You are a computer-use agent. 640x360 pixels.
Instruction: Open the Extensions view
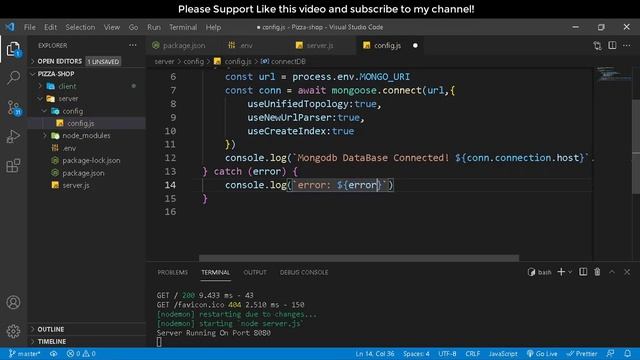[x=13, y=165]
